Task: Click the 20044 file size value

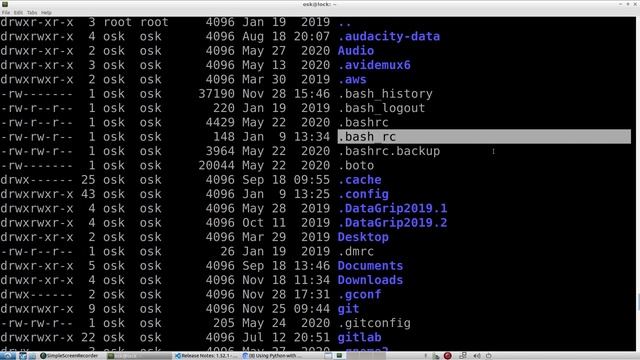Action: point(216,165)
